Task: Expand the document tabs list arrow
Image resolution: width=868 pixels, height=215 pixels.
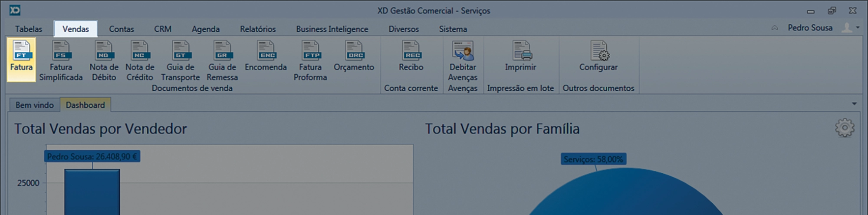Action: tap(854, 104)
